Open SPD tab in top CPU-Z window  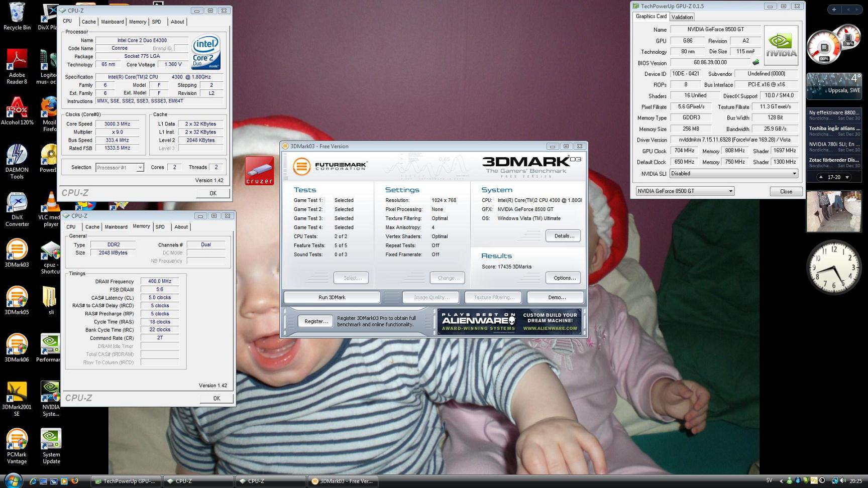point(156,22)
